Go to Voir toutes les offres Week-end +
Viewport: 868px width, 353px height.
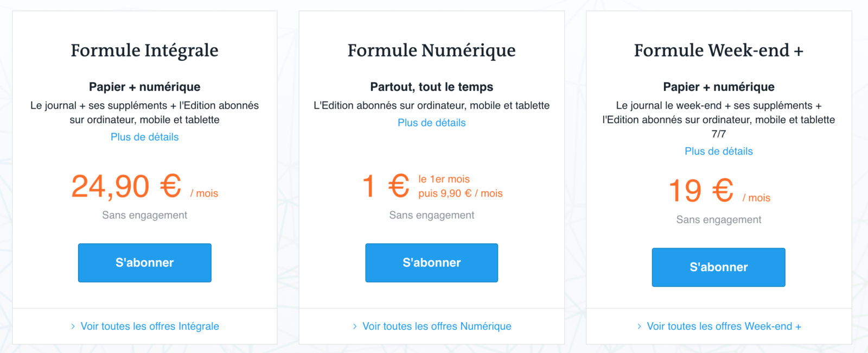click(x=724, y=326)
